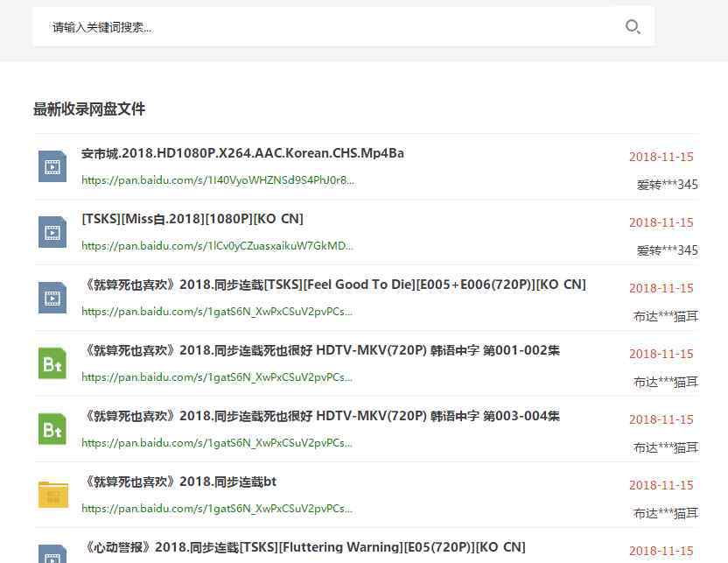
Task: Click Baidu pan URL under 安市城 entry
Action: [x=218, y=180]
